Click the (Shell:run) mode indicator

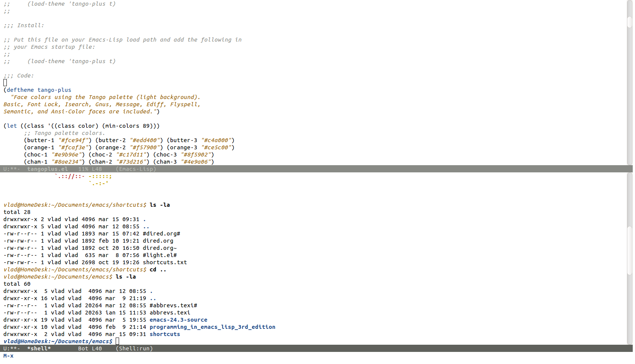pyautogui.click(x=134, y=349)
